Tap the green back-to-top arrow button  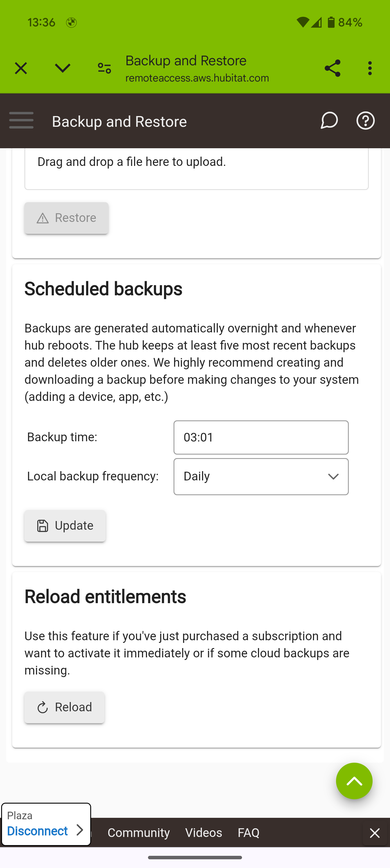tap(354, 781)
